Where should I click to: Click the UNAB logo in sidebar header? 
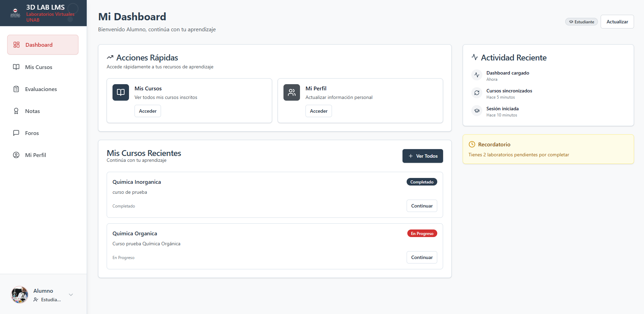15,13
